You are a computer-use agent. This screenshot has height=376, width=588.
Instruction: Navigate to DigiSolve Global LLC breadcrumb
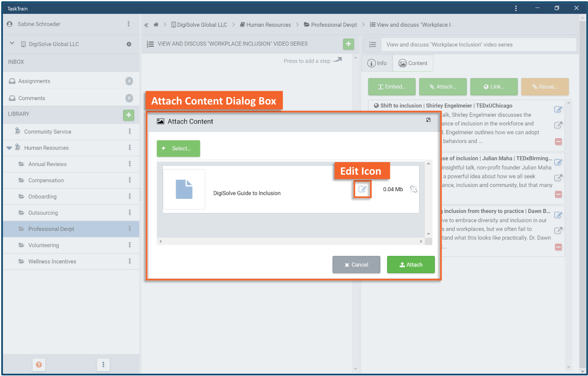[x=199, y=25]
